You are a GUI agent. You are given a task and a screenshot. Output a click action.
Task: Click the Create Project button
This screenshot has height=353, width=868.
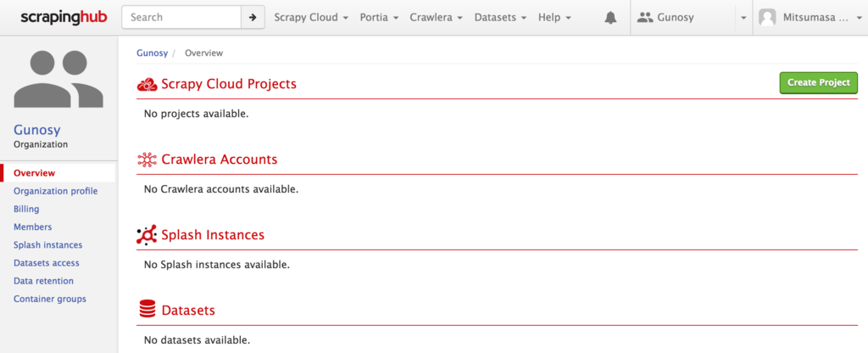[x=818, y=82]
